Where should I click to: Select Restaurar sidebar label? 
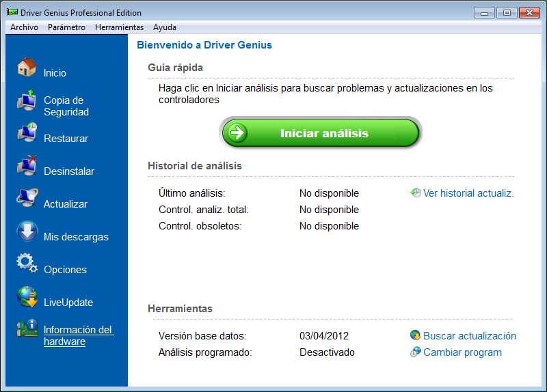(x=66, y=139)
